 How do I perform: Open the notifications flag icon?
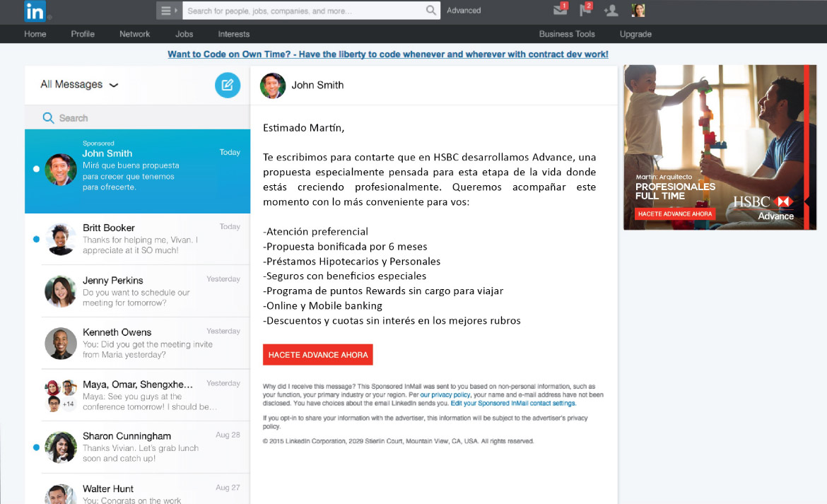coord(586,9)
